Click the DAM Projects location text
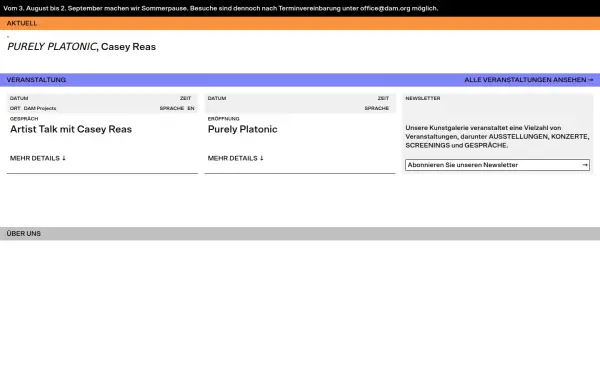This screenshot has width=600, height=375. (40, 108)
